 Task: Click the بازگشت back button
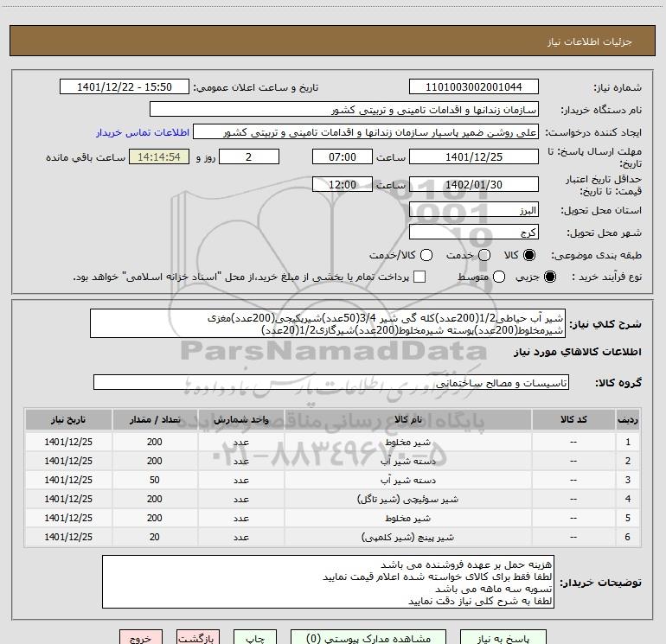pyautogui.click(x=198, y=638)
